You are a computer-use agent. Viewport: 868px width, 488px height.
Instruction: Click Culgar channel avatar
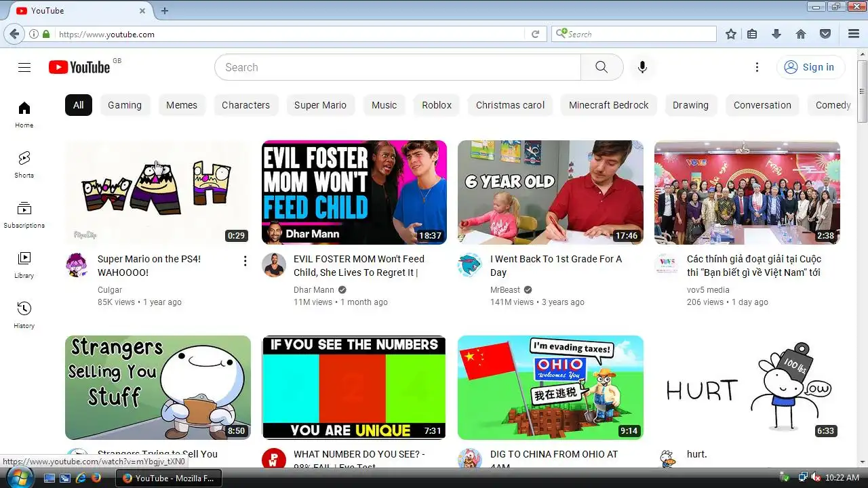pyautogui.click(x=77, y=265)
